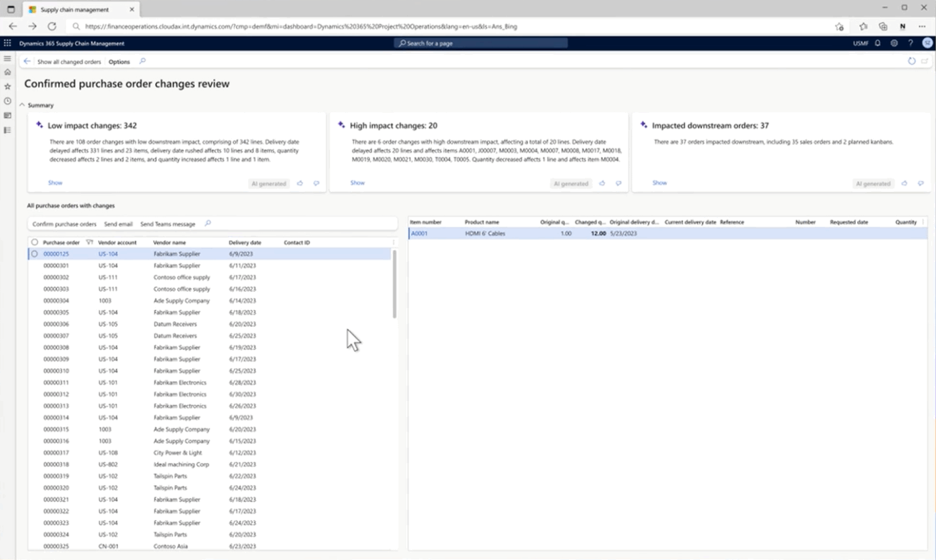The height and width of the screenshot is (560, 936).
Task: Open the Dynamics 365 app launcher waffle
Action: pyautogui.click(x=7, y=43)
